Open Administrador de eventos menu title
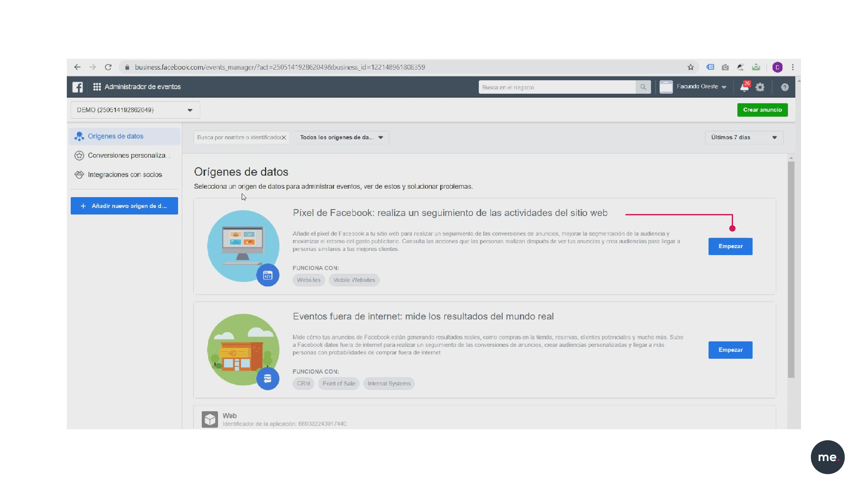 (x=143, y=87)
